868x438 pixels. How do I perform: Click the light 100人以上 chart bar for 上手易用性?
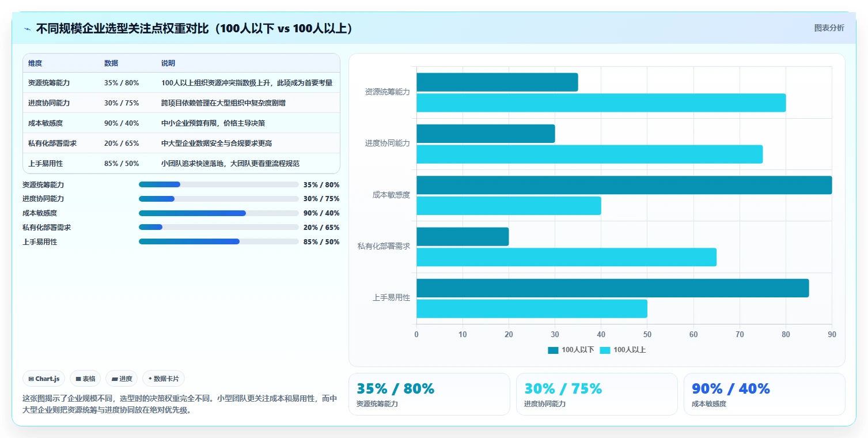click(532, 308)
